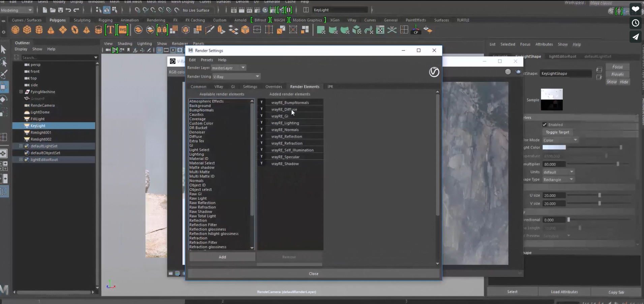Switch to the VRay tab in Render Settings
Screen dimensions: 644x304
[x=218, y=87]
